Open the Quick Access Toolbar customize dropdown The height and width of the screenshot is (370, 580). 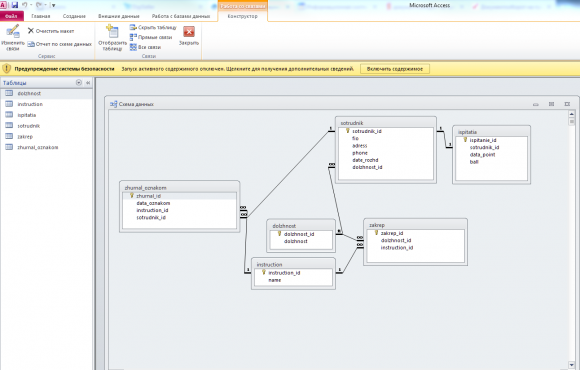pos(53,6)
